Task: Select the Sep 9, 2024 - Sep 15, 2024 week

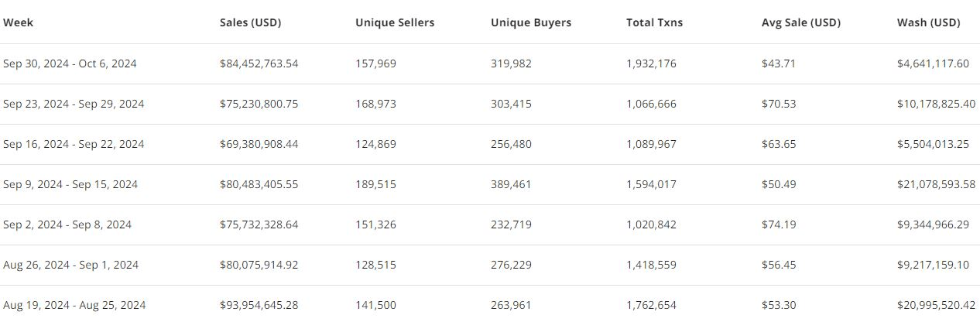Action: [x=70, y=184]
